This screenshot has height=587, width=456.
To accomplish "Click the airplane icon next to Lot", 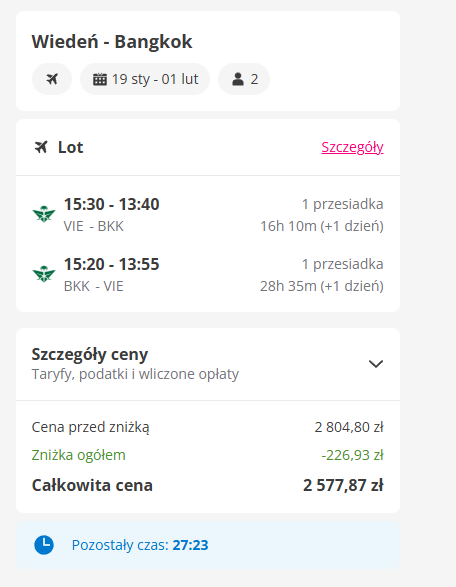I will [41, 147].
